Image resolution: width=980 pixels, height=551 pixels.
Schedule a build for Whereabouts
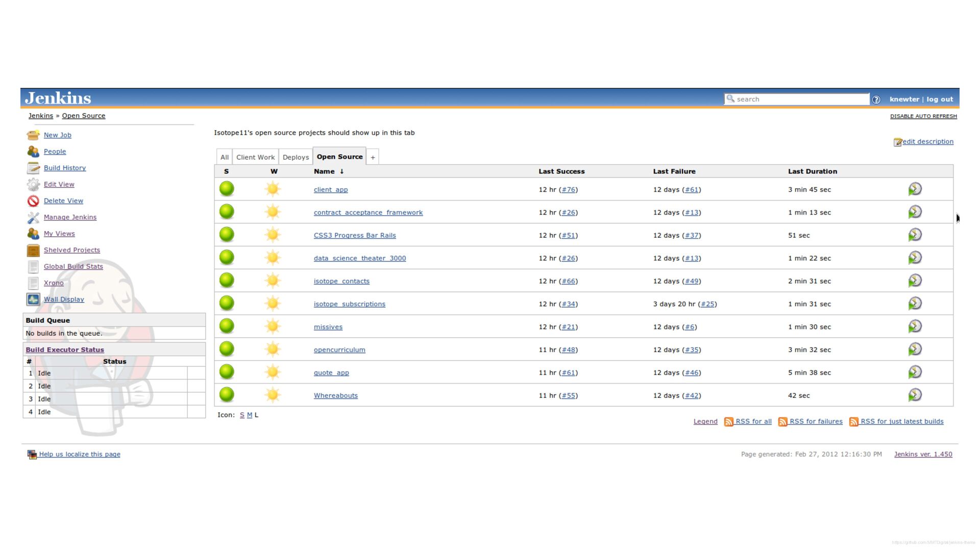click(x=915, y=395)
